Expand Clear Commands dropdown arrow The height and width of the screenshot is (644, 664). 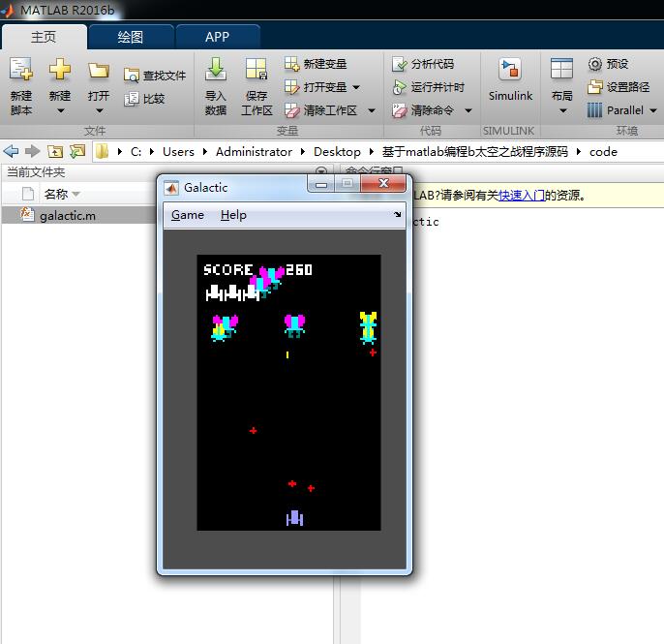pyautogui.click(x=468, y=110)
